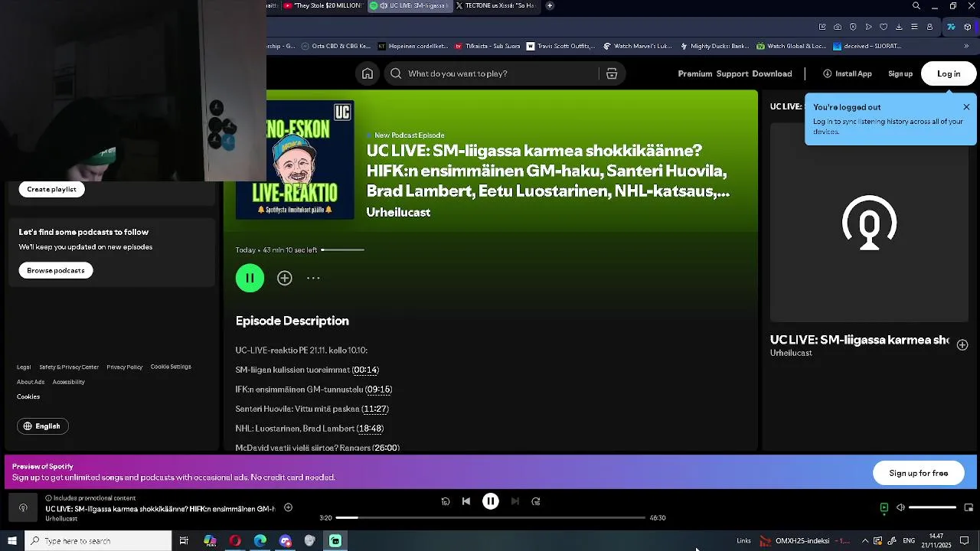This screenshot has width=980, height=551.
Task: Switch to 'They Stole $20 MILLION' tab
Action: point(322,5)
